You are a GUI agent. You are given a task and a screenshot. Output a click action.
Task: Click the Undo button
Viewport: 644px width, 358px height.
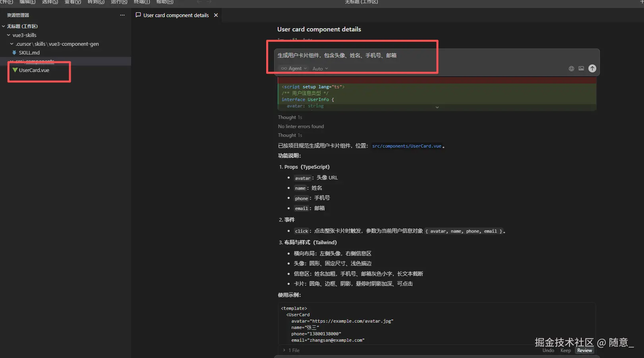coord(548,350)
